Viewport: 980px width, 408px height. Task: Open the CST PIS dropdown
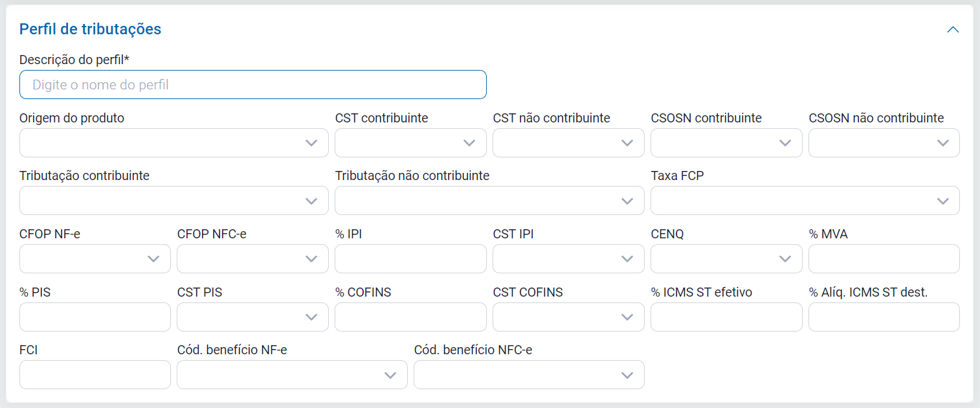pyautogui.click(x=252, y=317)
